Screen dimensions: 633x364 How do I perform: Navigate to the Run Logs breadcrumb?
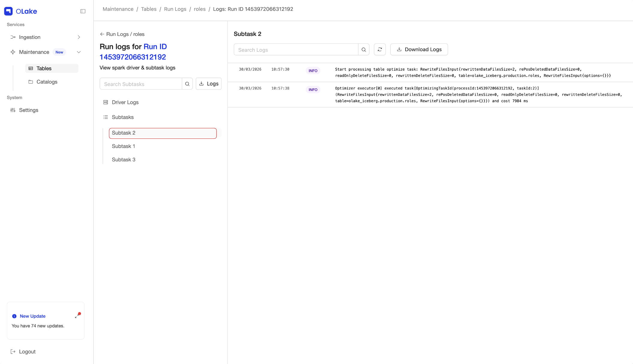[x=175, y=9]
